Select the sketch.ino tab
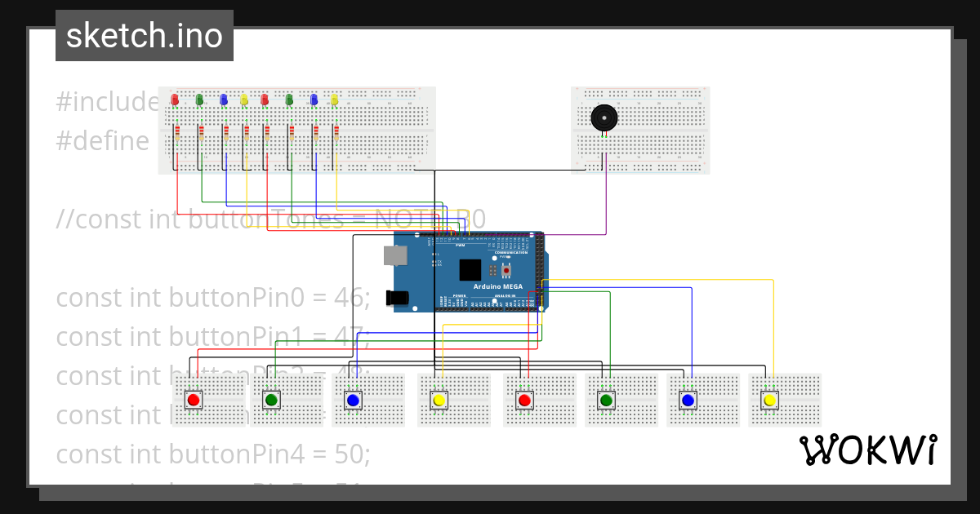980x514 pixels. [144, 35]
